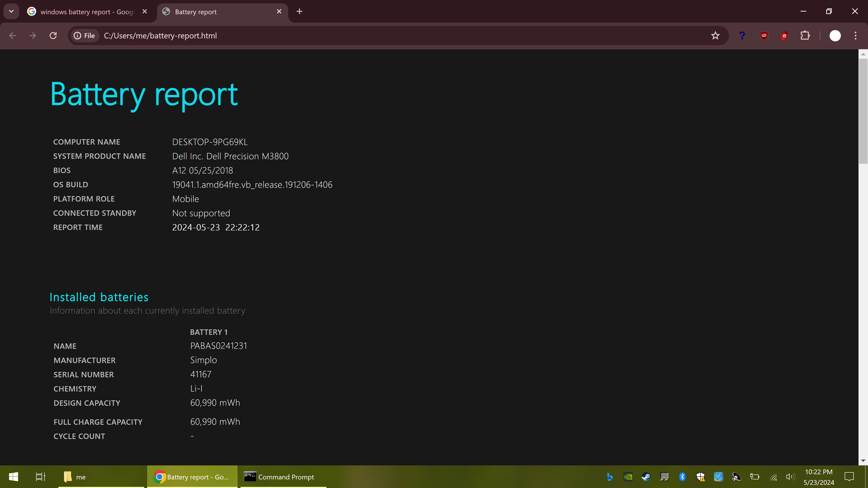The height and width of the screenshot is (488, 868).
Task: Open the Extensions puzzle-piece menu
Action: pos(805,36)
